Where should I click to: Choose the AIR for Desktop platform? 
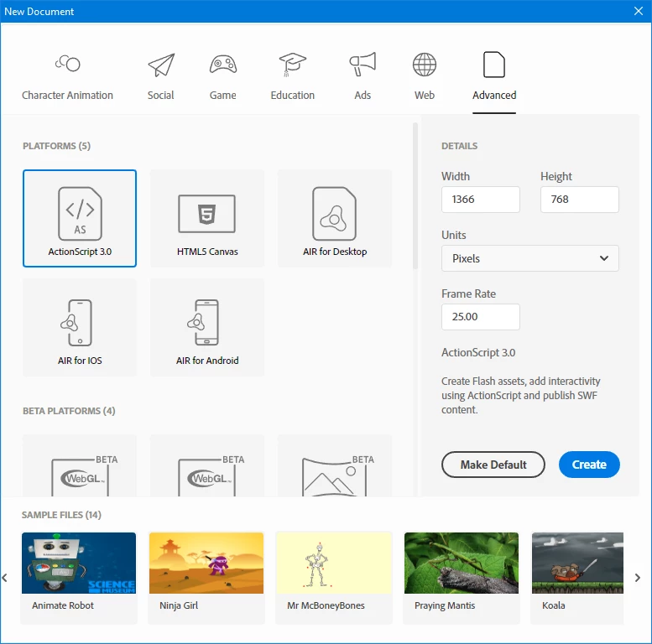(x=335, y=218)
